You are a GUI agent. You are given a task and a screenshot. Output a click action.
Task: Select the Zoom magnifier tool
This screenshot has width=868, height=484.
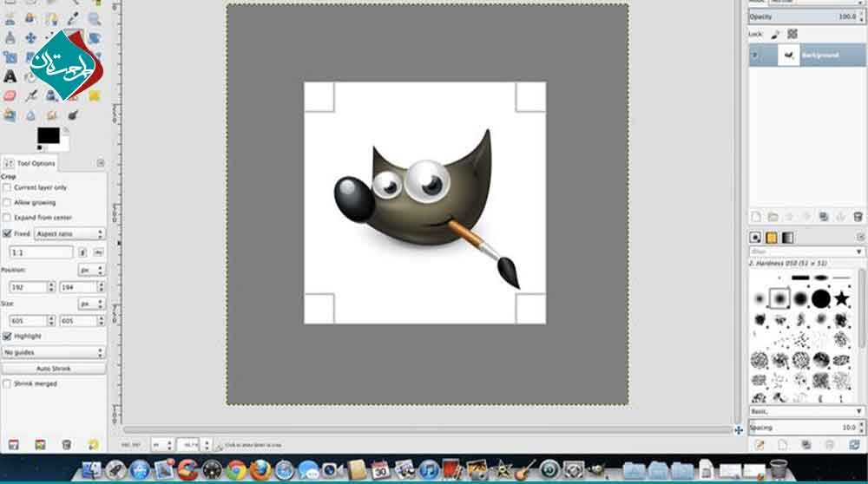point(95,18)
